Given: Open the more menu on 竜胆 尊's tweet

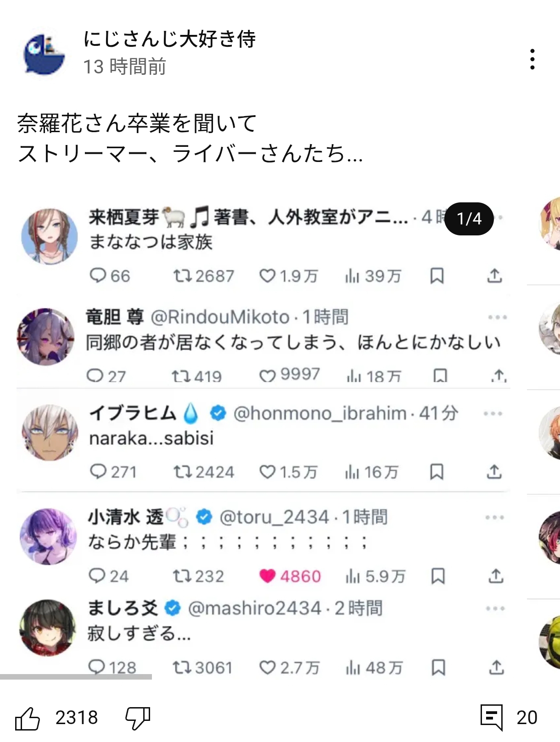Looking at the screenshot, I should 497,317.
